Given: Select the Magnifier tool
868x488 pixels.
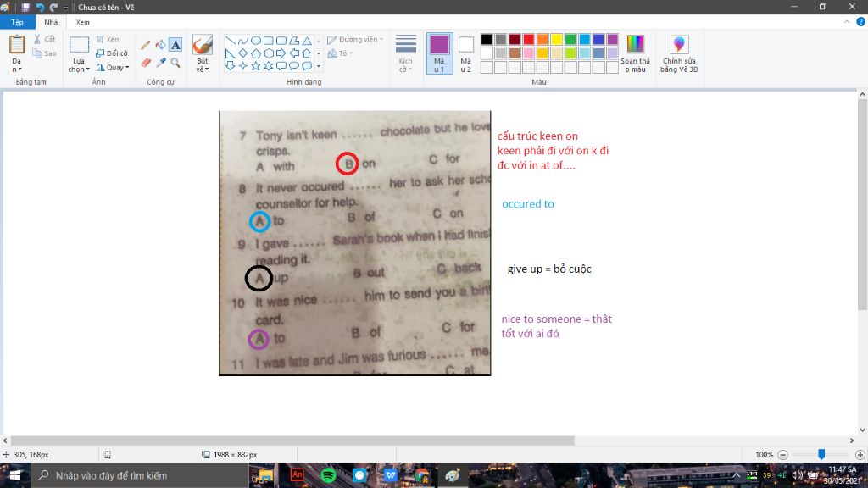Looking at the screenshot, I should (175, 63).
